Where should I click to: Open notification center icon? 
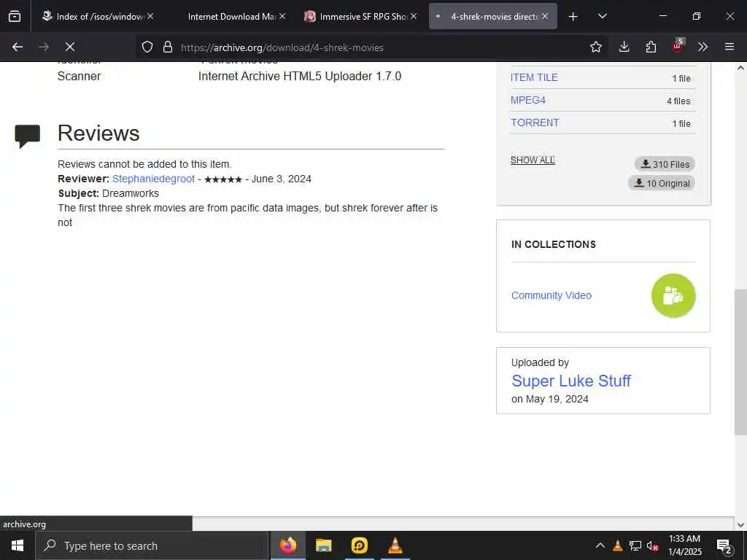tap(724, 546)
